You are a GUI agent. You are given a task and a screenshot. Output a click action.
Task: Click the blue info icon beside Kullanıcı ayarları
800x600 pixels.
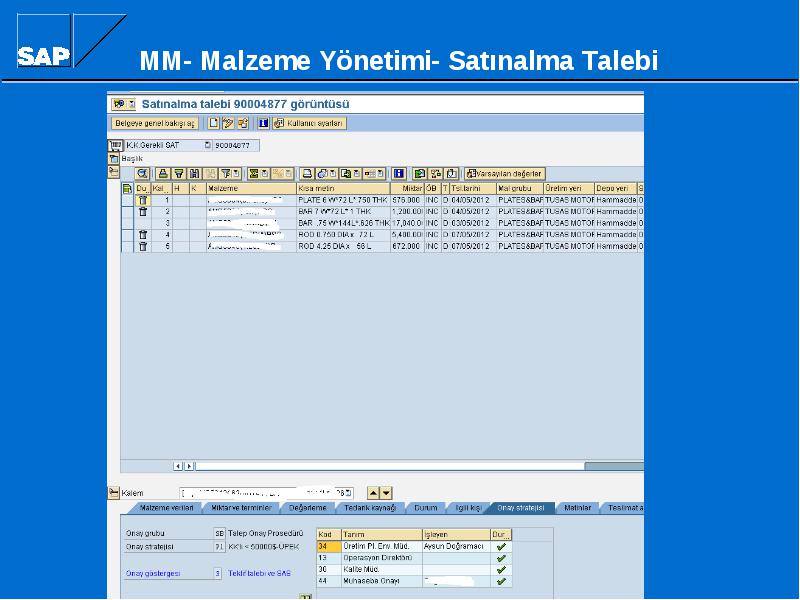point(263,123)
